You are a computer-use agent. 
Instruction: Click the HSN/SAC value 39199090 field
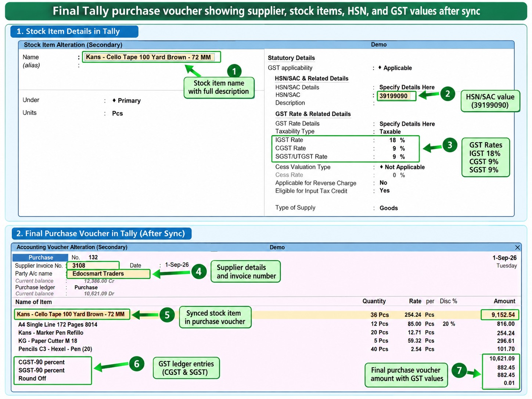point(396,96)
